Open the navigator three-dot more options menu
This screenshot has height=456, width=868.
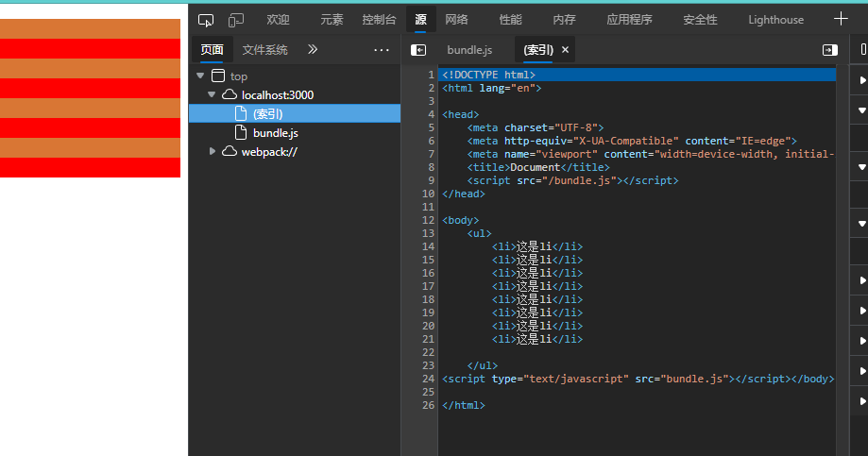pyautogui.click(x=382, y=50)
